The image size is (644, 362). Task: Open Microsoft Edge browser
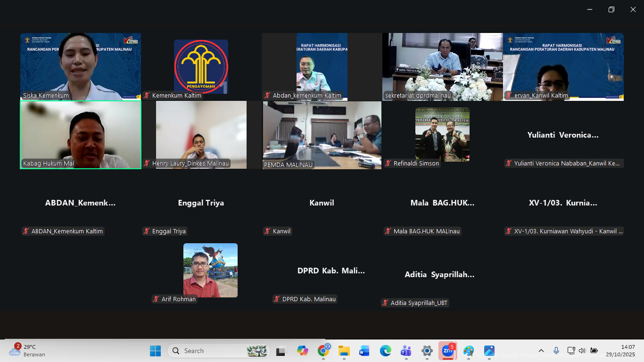pyautogui.click(x=385, y=351)
